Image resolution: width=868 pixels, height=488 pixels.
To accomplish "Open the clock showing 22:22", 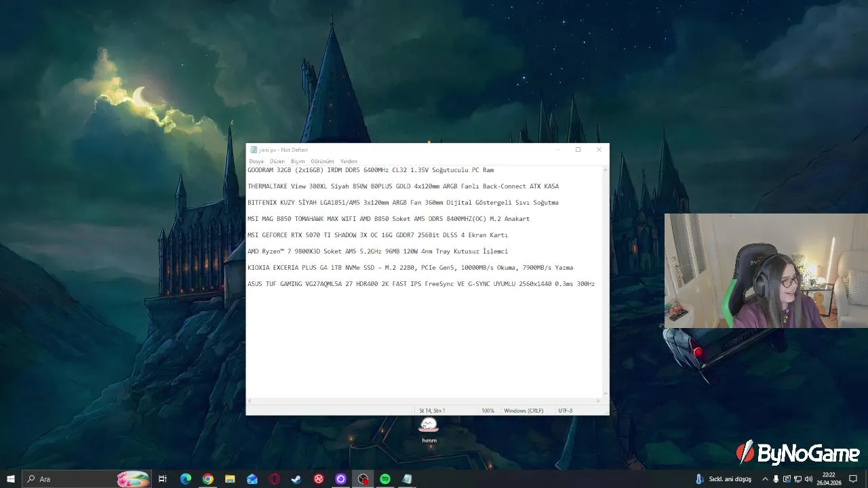I will 829,479.
